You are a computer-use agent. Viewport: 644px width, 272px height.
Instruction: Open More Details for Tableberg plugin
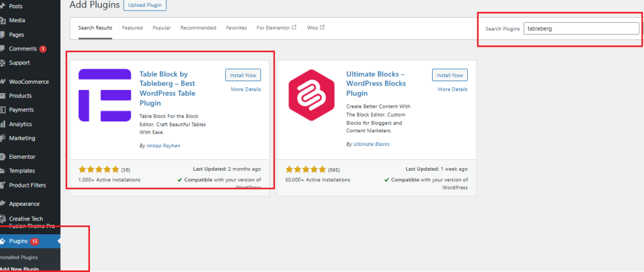246,89
